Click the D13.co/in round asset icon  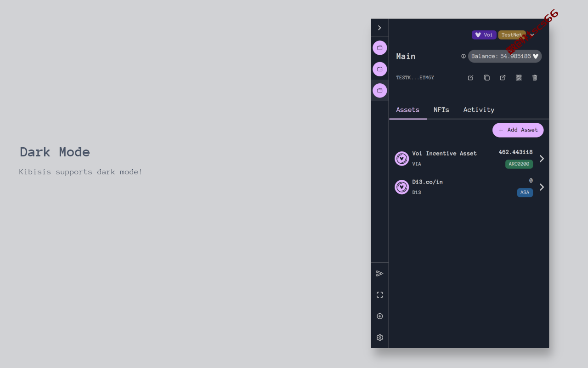tap(402, 187)
